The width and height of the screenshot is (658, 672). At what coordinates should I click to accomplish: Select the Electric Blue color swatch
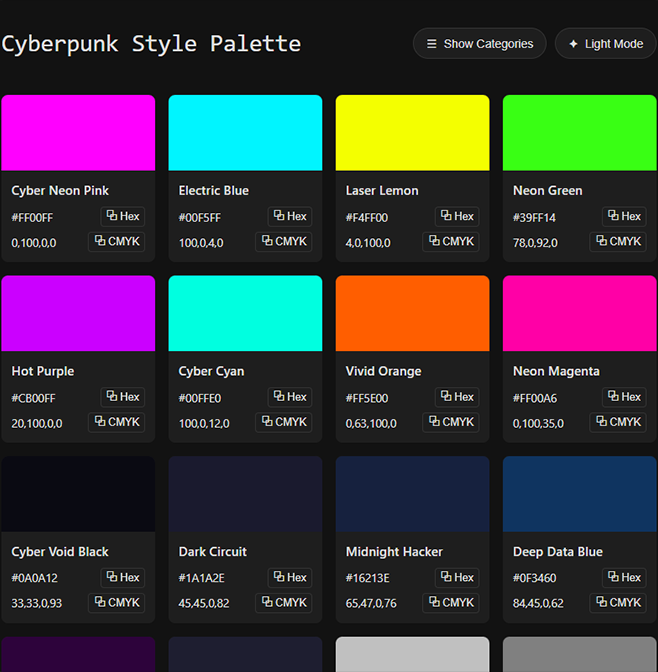[x=245, y=133]
